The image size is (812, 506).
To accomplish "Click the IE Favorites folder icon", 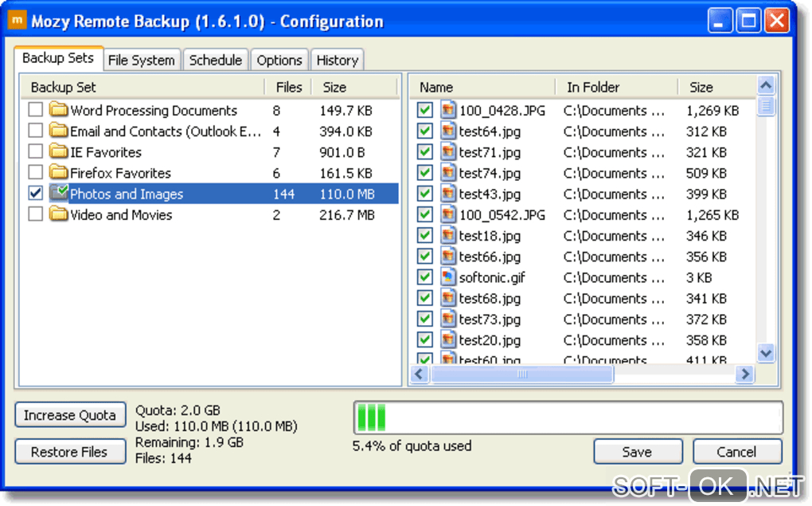I will click(59, 151).
